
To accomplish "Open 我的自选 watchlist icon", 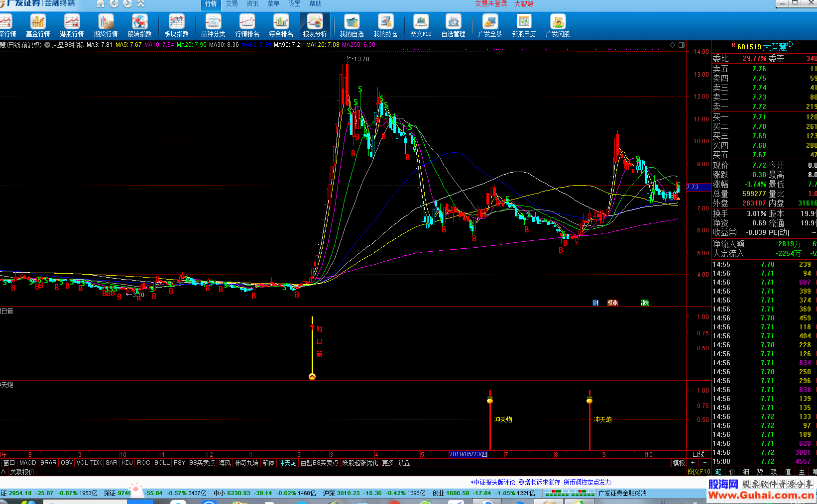I will tap(351, 25).
